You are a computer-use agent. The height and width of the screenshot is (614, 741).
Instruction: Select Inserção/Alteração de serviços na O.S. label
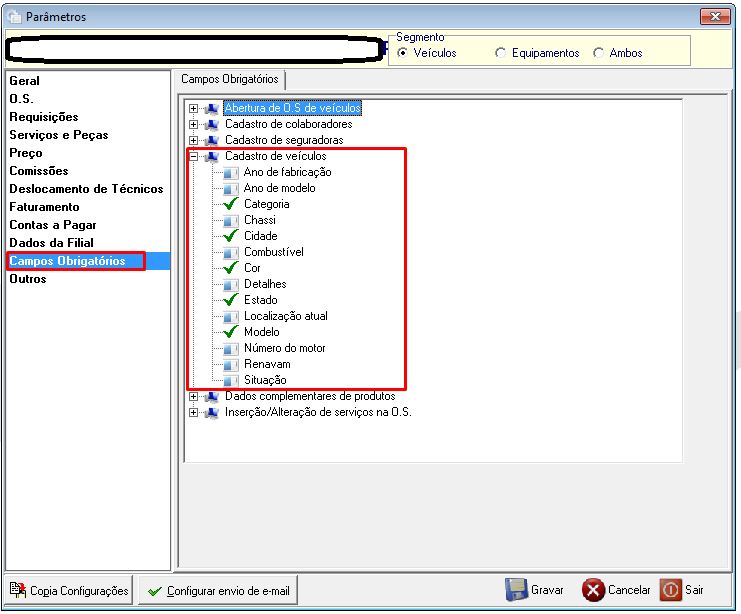click(318, 412)
